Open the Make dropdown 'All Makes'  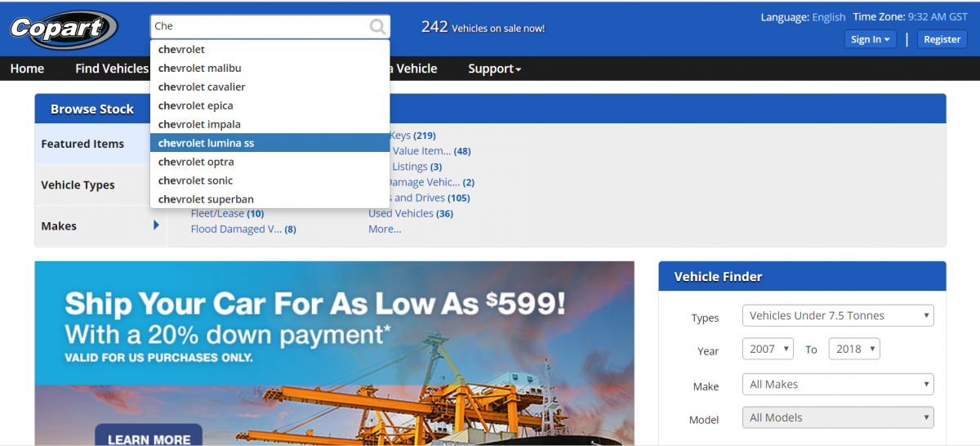838,385
